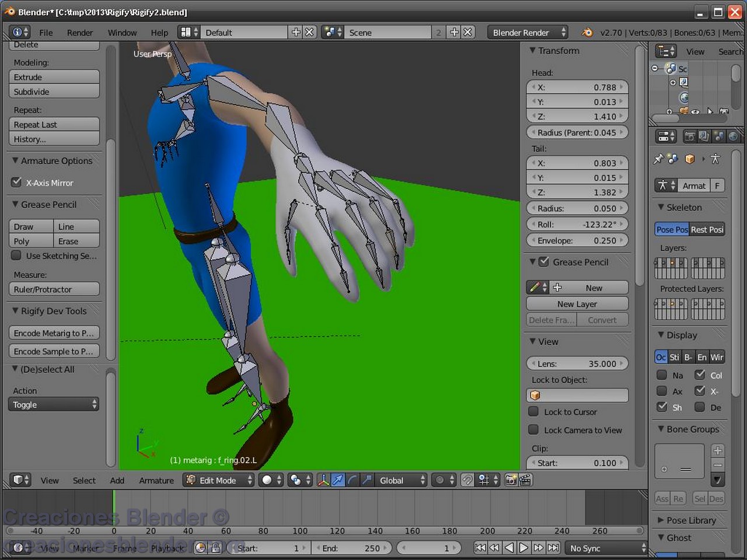Open the Object properties cube icon
The width and height of the screenshot is (747, 560).
(x=690, y=159)
